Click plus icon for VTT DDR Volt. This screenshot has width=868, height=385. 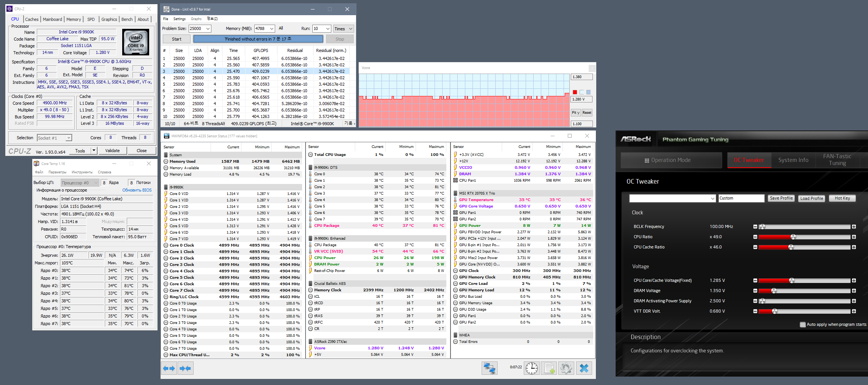tap(854, 311)
